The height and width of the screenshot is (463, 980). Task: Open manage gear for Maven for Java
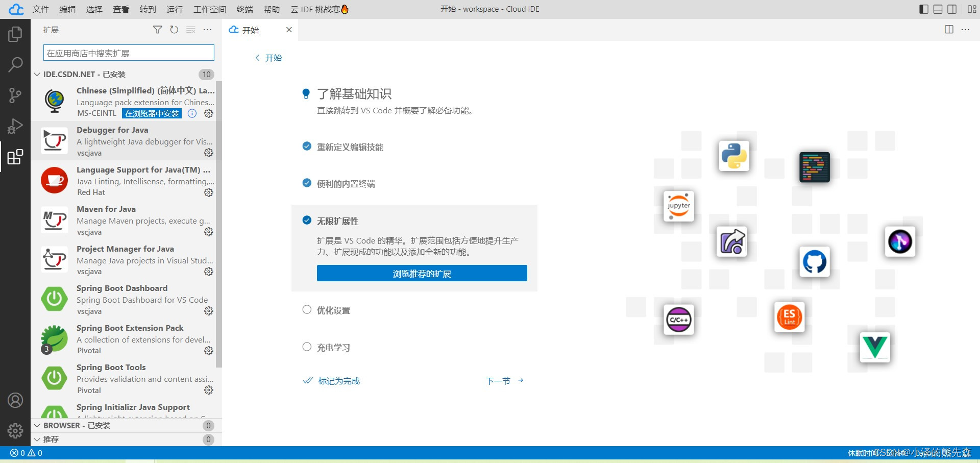point(209,232)
